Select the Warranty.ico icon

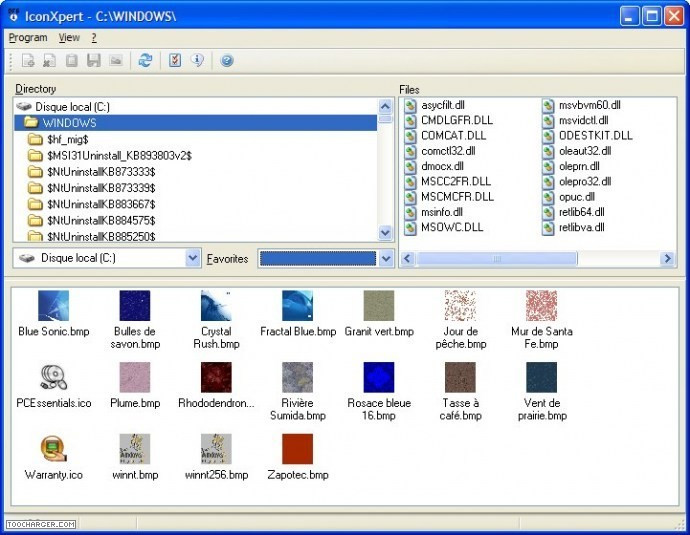(x=53, y=449)
